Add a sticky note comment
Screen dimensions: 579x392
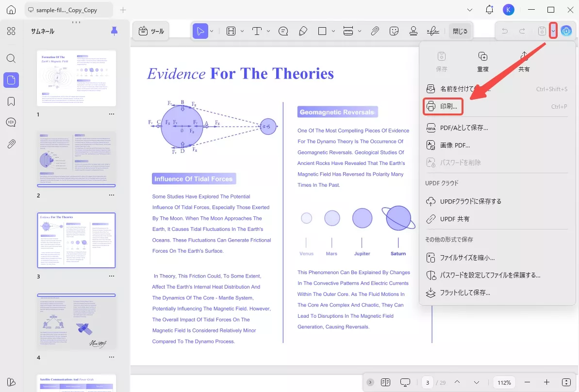click(283, 31)
